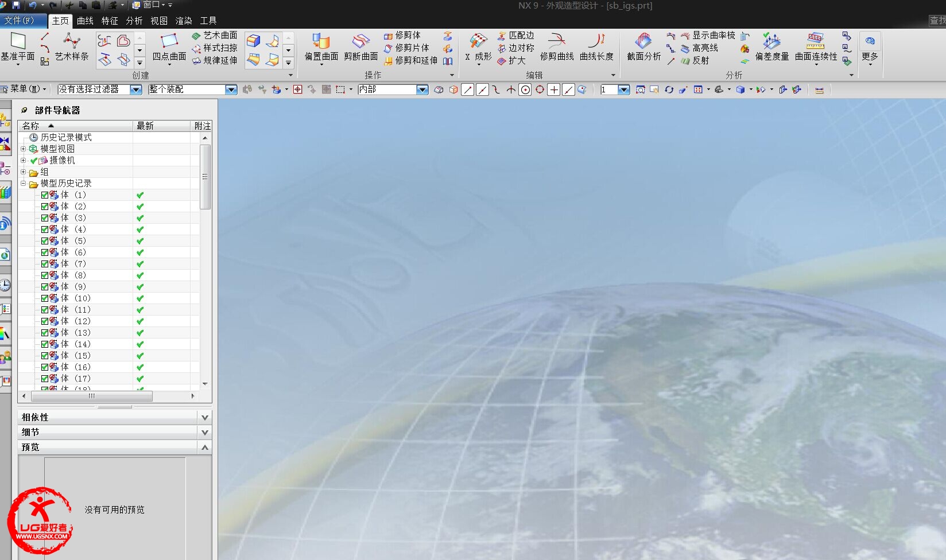Toggle the checkbox for 体 (3)

[x=45, y=218]
